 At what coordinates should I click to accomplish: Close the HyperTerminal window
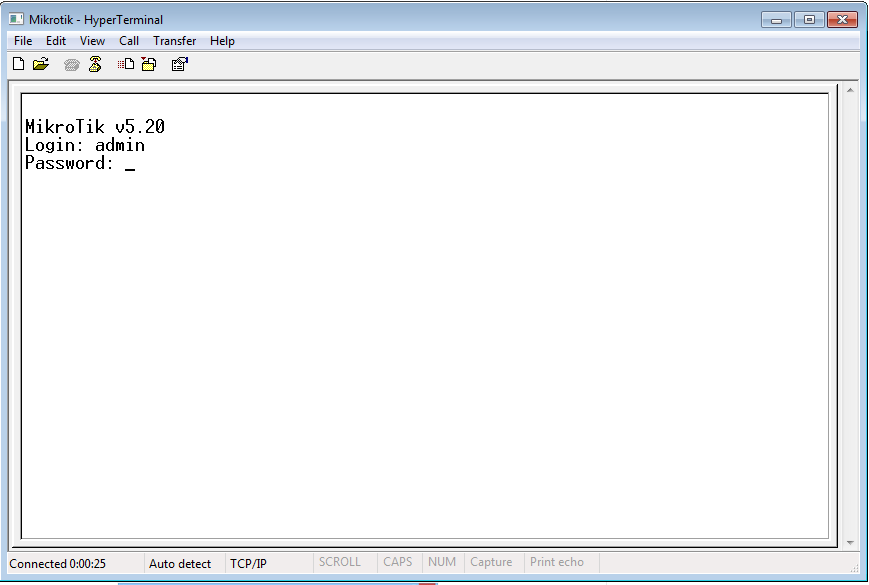pos(842,20)
